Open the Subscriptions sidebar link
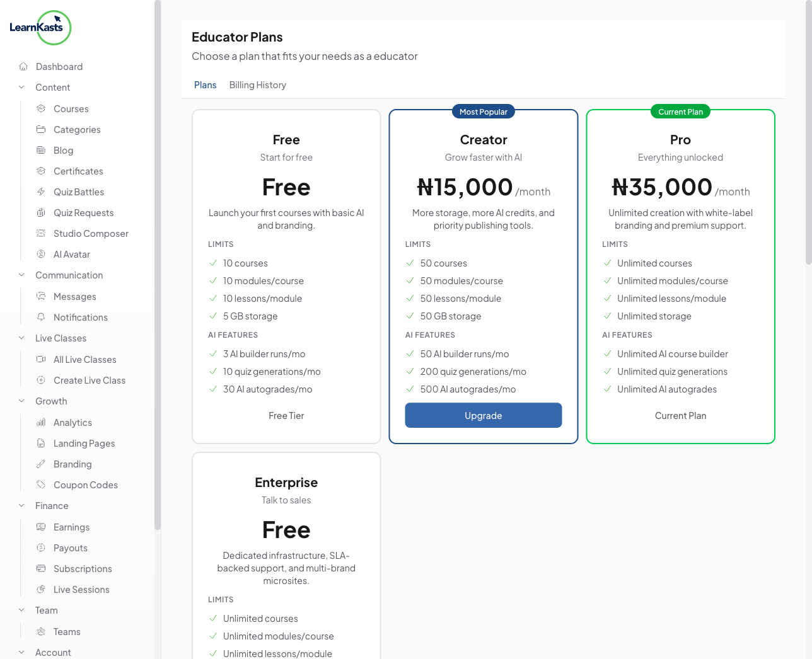Image resolution: width=812 pixels, height=659 pixels. pos(83,568)
